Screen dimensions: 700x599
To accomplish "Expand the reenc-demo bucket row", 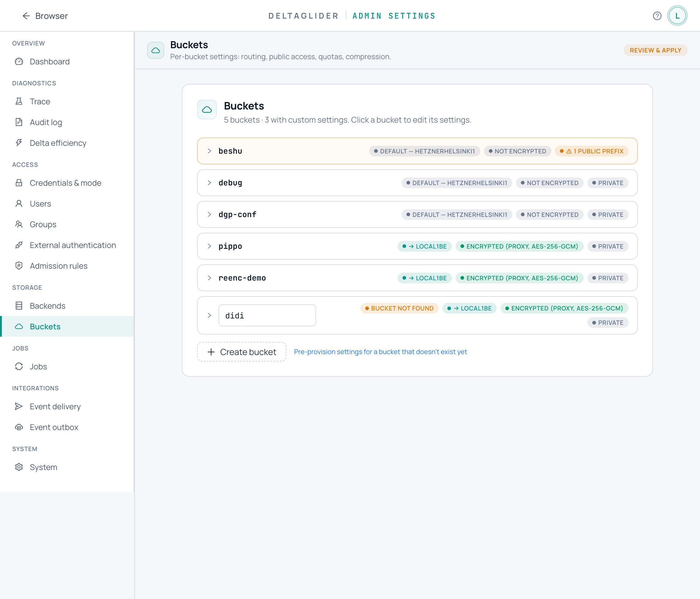I will tap(209, 278).
